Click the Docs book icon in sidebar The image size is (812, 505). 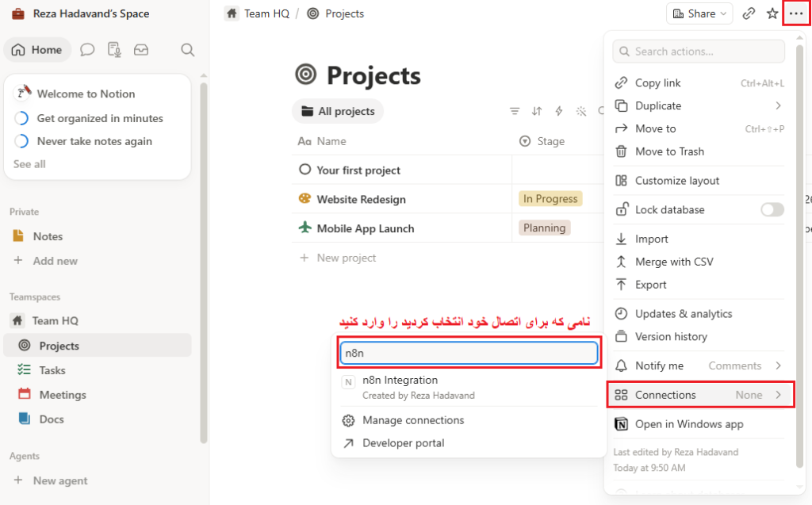25,419
